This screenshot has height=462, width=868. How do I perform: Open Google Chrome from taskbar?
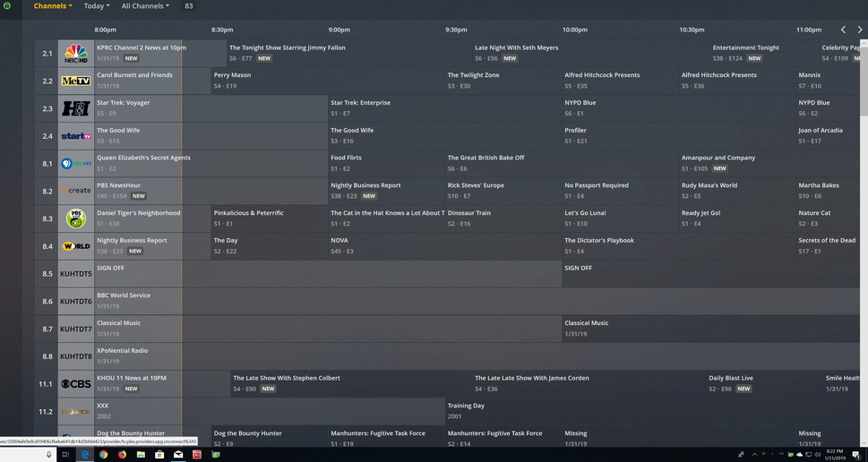[x=104, y=455]
